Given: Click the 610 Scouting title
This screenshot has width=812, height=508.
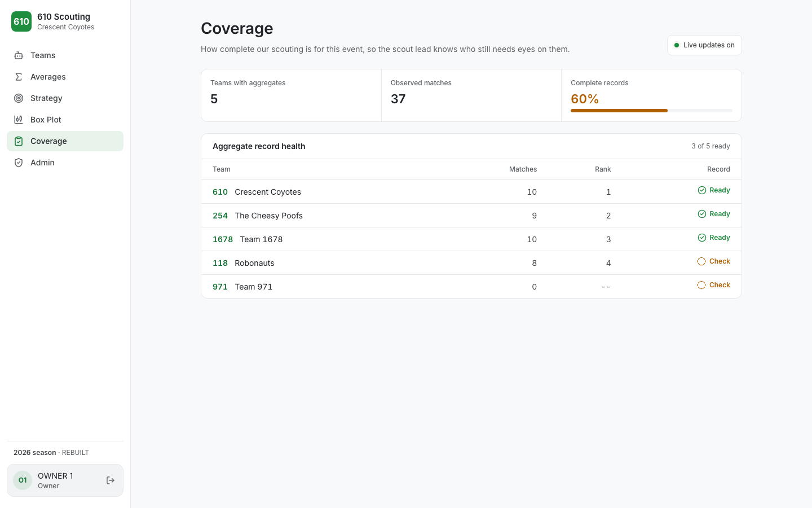Looking at the screenshot, I should pyautogui.click(x=64, y=17).
